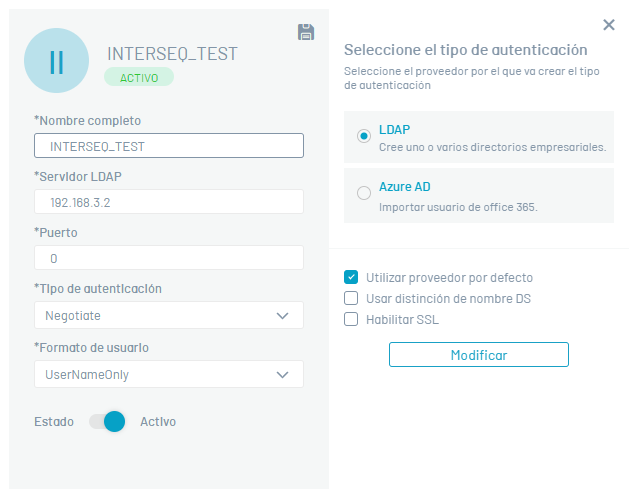The height and width of the screenshot is (497, 638).
Task: Open the Formato de usuario dropdown
Action: [x=169, y=374]
